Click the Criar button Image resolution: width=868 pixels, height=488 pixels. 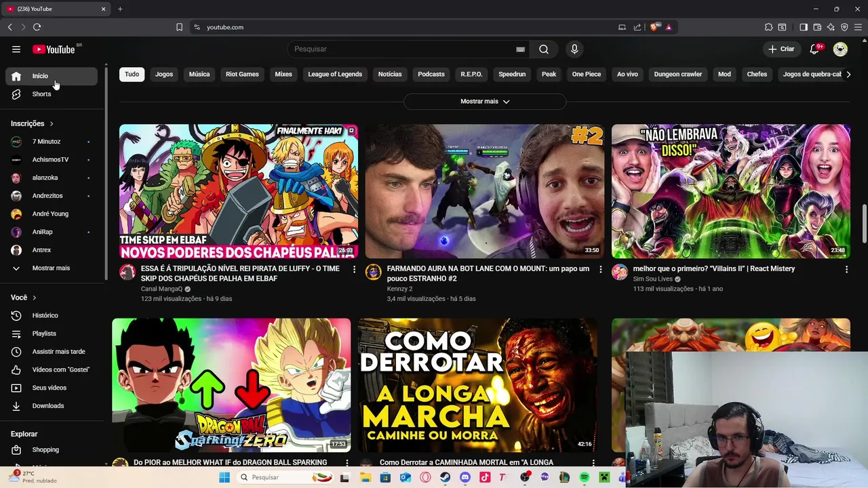coord(781,49)
